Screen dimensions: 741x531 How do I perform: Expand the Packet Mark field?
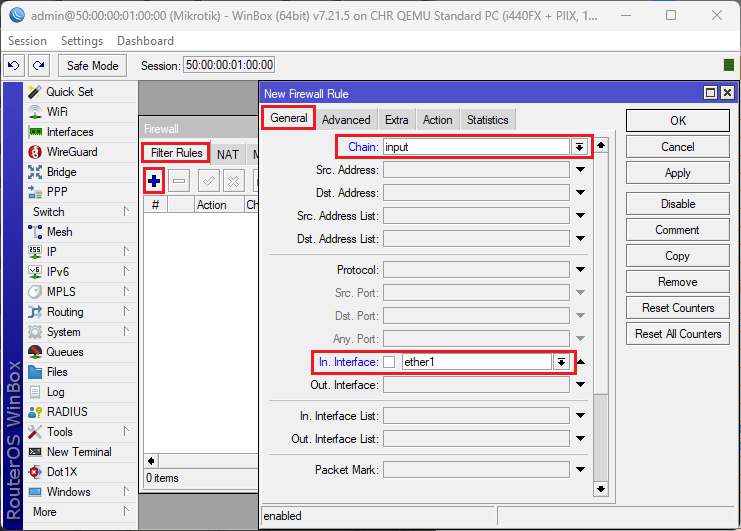[580, 470]
